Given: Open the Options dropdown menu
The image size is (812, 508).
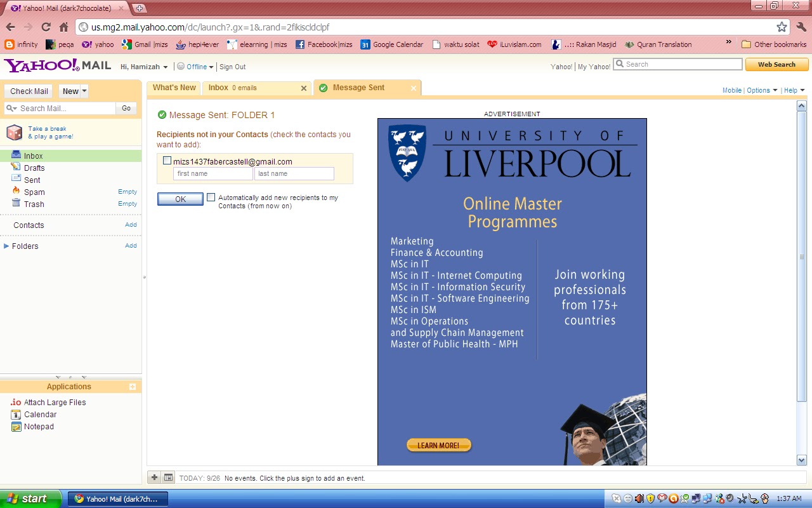Looking at the screenshot, I should point(762,90).
